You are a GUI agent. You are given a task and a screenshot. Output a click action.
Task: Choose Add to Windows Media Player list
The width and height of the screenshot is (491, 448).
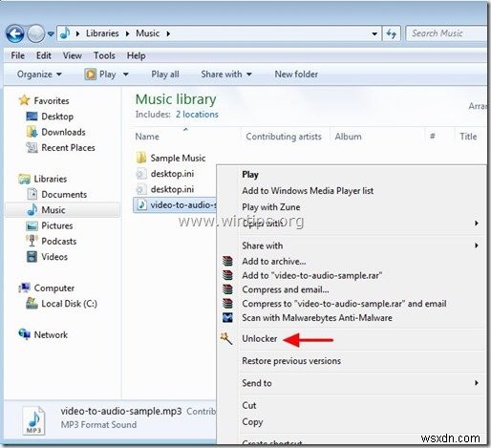308,191
